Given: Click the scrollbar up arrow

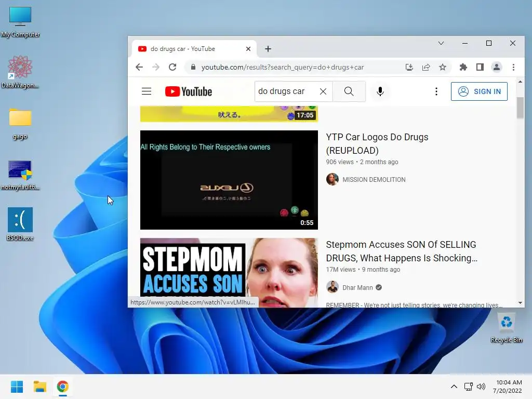Looking at the screenshot, I should tap(520, 82).
